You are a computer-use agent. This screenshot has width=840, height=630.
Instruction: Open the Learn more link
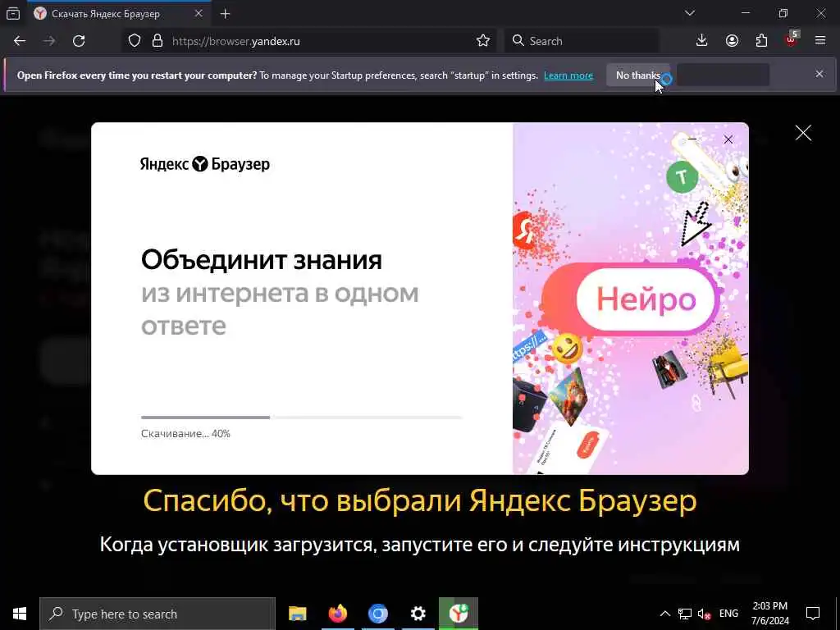pyautogui.click(x=568, y=75)
